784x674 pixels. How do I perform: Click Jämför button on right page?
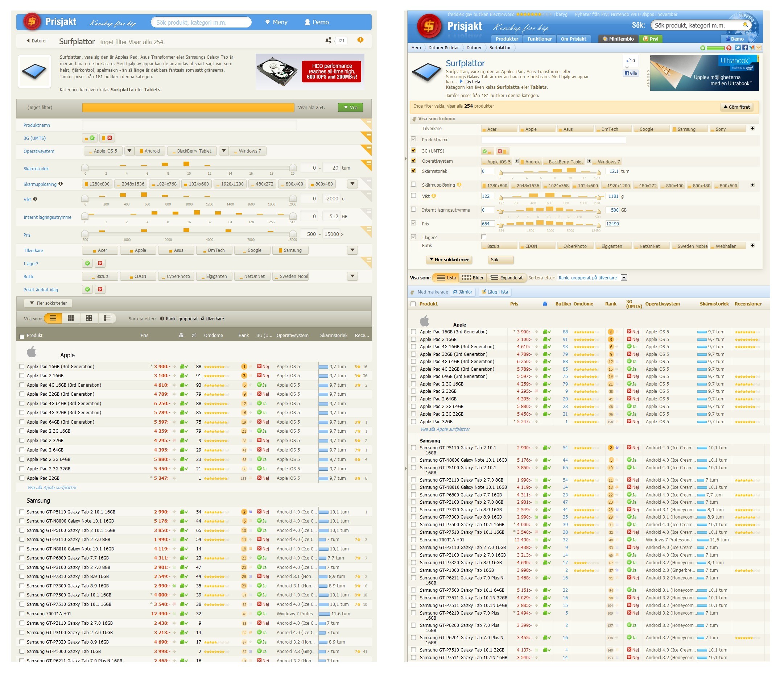click(x=462, y=292)
